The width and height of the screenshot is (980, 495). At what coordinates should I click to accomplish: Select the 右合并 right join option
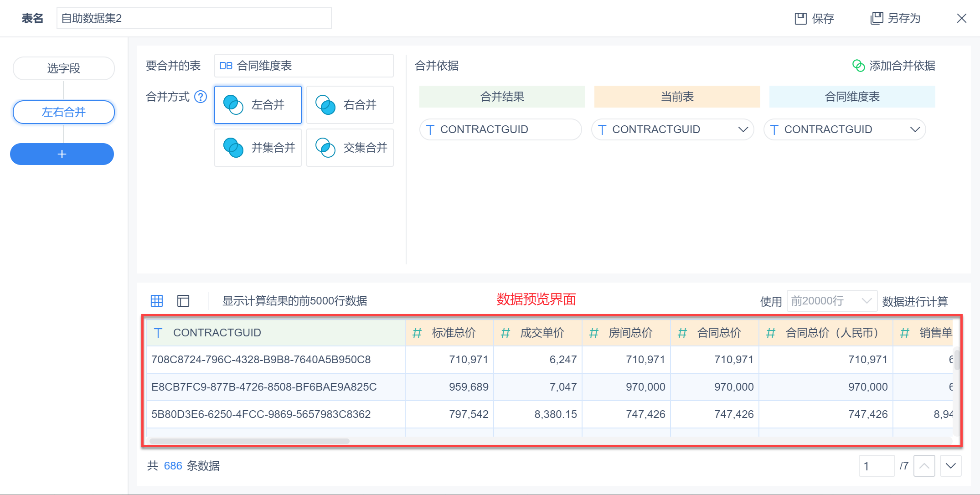click(350, 105)
